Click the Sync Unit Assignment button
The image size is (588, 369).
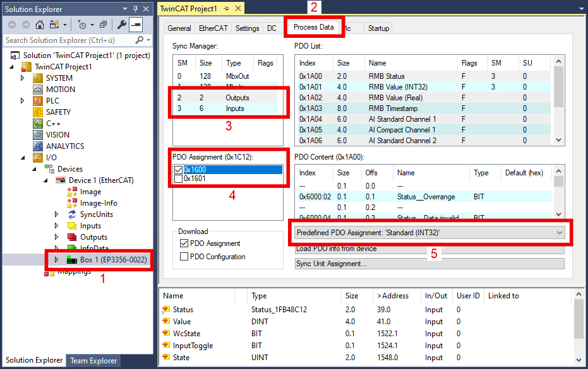(429, 264)
